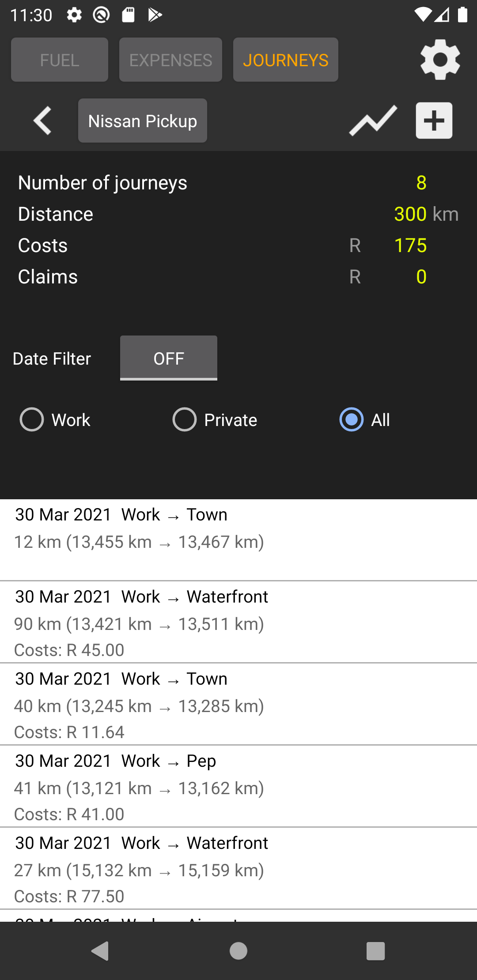Screen dimensions: 477x980
Task: Toggle the Date Filter OFF button
Action: click(x=169, y=358)
